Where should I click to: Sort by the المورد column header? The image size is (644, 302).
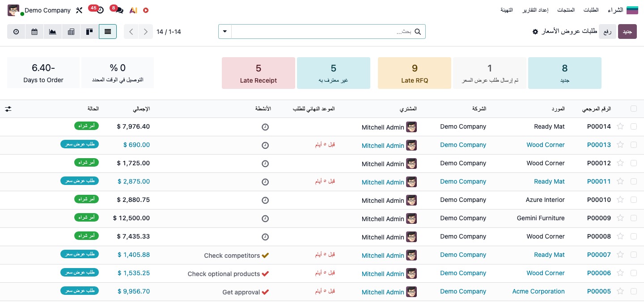pyautogui.click(x=557, y=109)
